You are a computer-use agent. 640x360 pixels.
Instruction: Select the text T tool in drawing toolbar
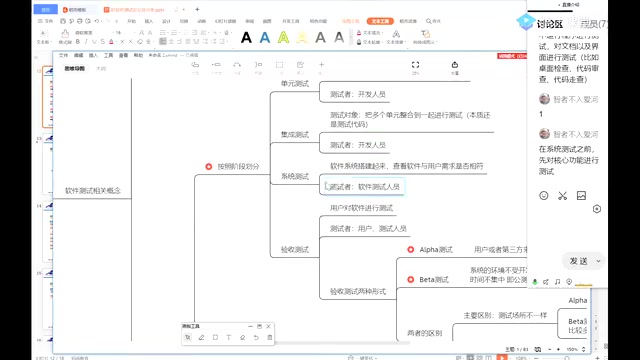(x=229, y=338)
